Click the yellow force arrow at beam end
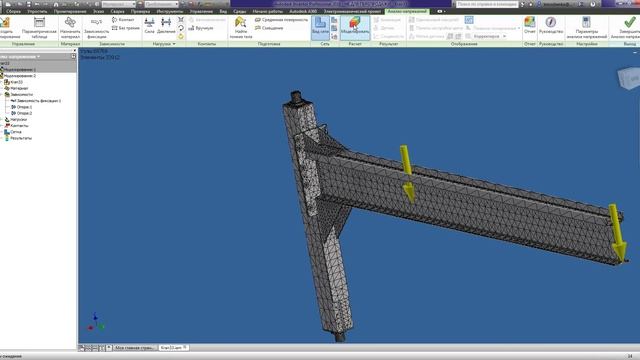Image resolution: width=640 pixels, height=360 pixels. 618,233
